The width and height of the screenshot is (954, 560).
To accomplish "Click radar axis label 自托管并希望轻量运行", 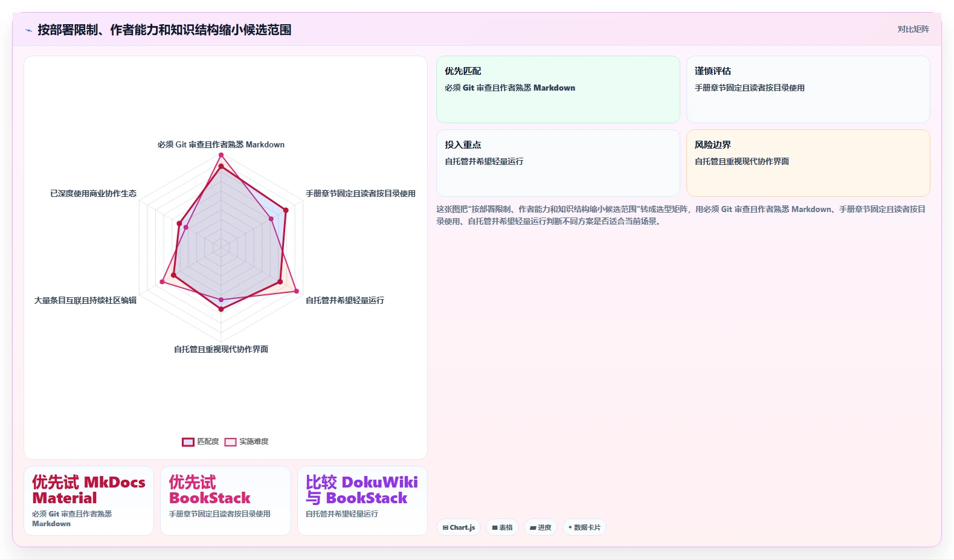I will pyautogui.click(x=345, y=300).
